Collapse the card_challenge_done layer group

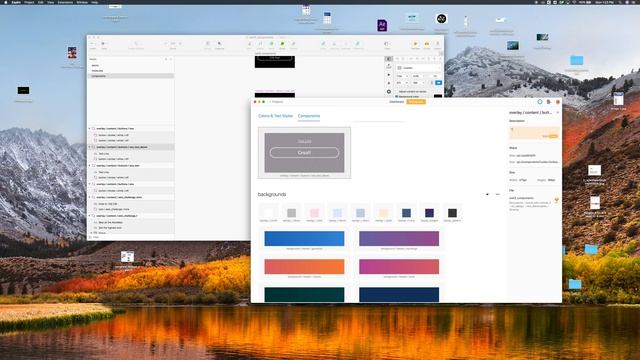(x=90, y=197)
